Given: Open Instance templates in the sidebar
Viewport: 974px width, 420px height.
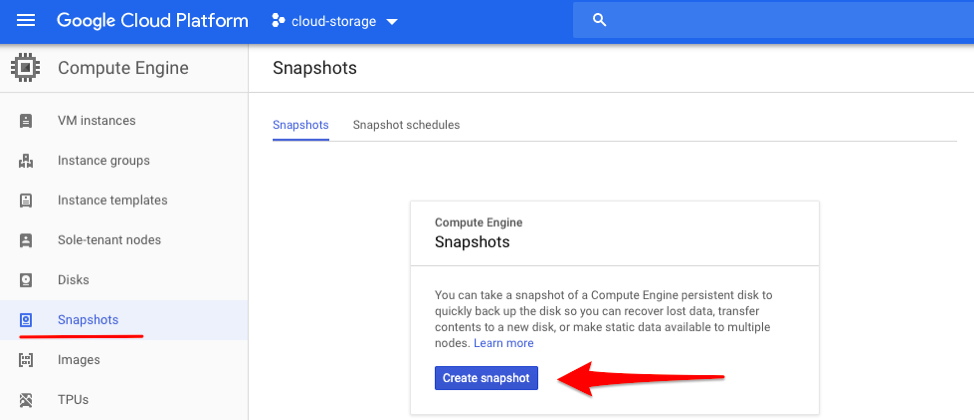Looking at the screenshot, I should point(112,200).
